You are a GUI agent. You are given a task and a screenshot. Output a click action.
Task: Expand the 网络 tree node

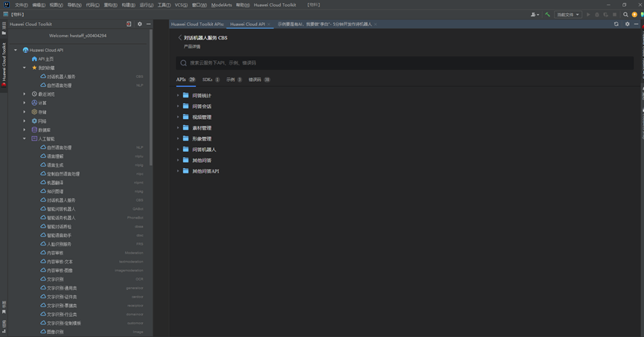pyautogui.click(x=25, y=121)
